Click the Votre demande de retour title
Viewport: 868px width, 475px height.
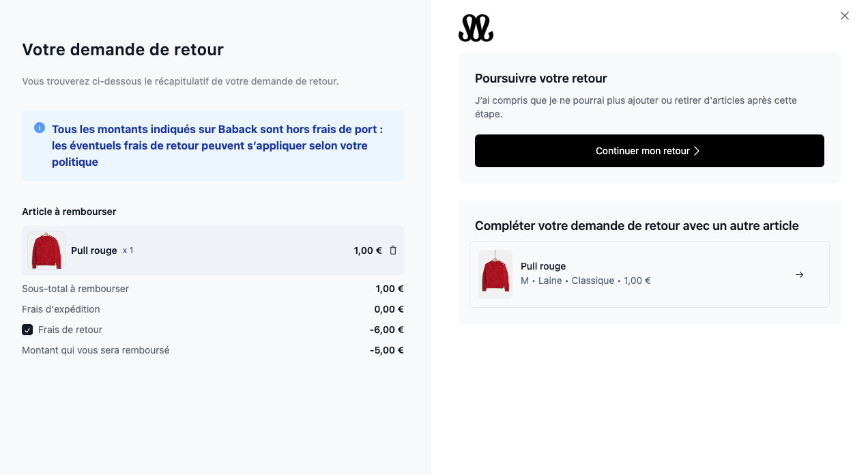point(123,49)
